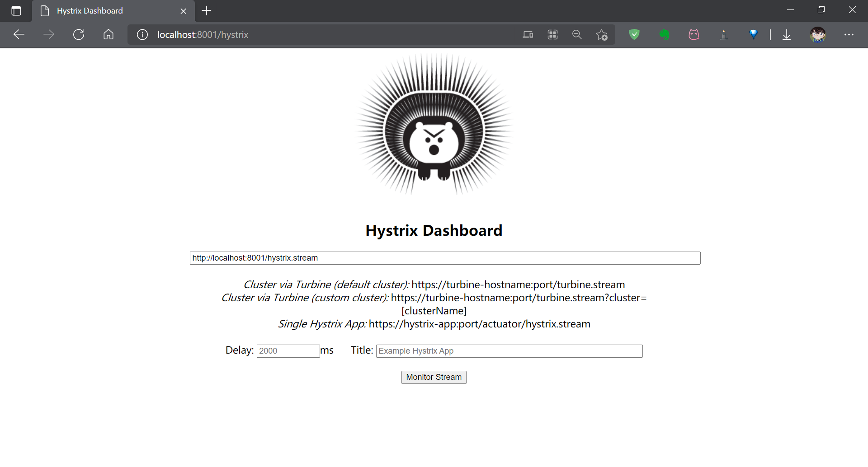Click the Title input field
Viewport: 868px width, 467px height.
click(x=509, y=351)
